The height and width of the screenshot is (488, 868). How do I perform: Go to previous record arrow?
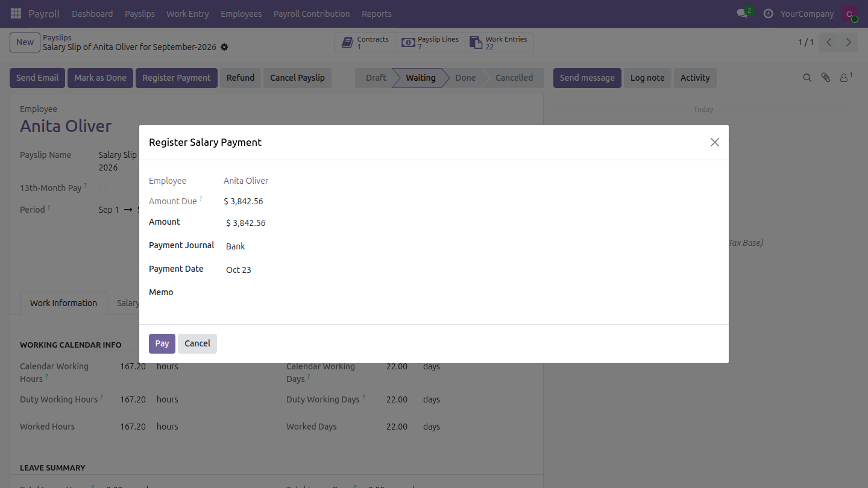[x=829, y=42]
